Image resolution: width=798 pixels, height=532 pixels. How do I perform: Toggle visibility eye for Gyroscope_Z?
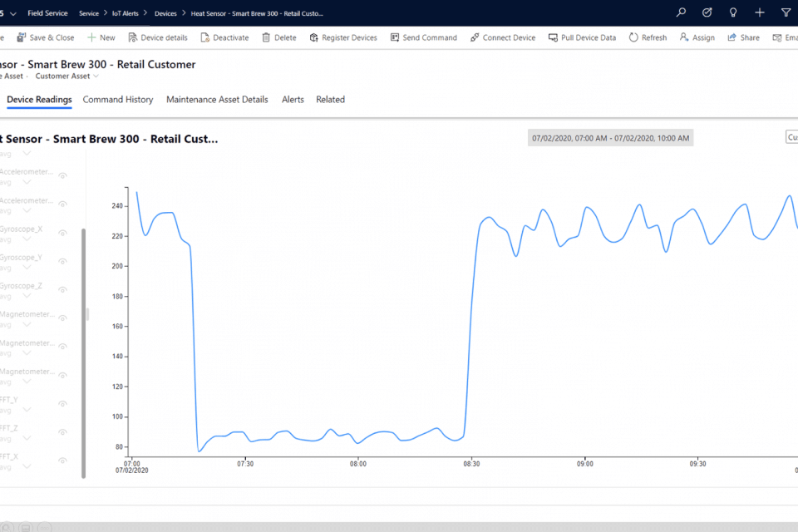coord(62,288)
